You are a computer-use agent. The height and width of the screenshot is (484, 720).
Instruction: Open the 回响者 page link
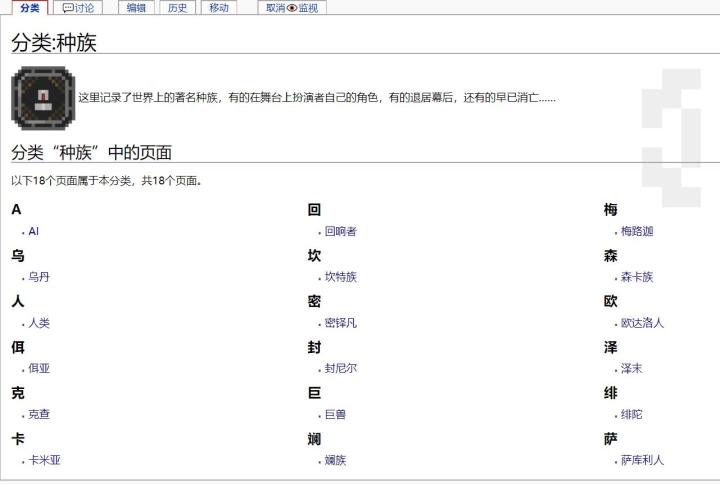pos(341,231)
